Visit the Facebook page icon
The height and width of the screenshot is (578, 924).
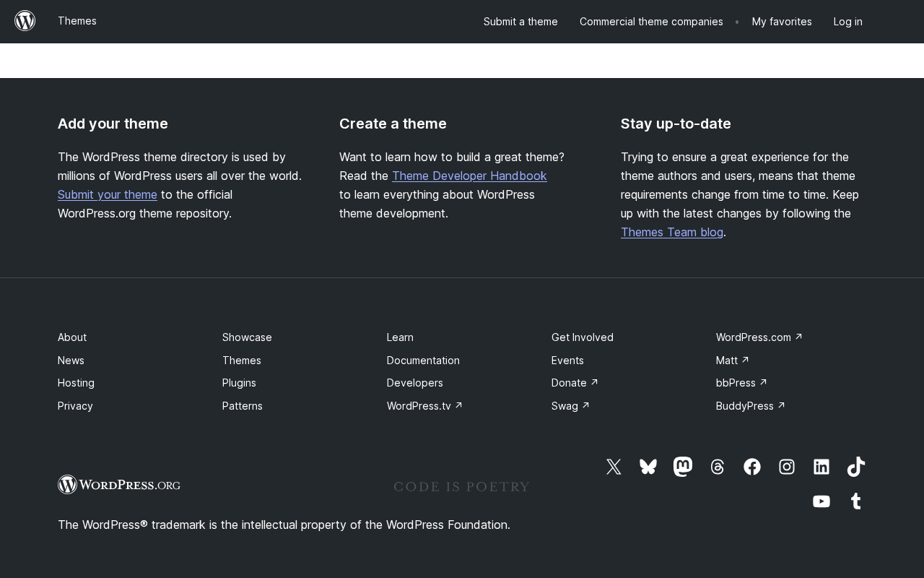[752, 467]
